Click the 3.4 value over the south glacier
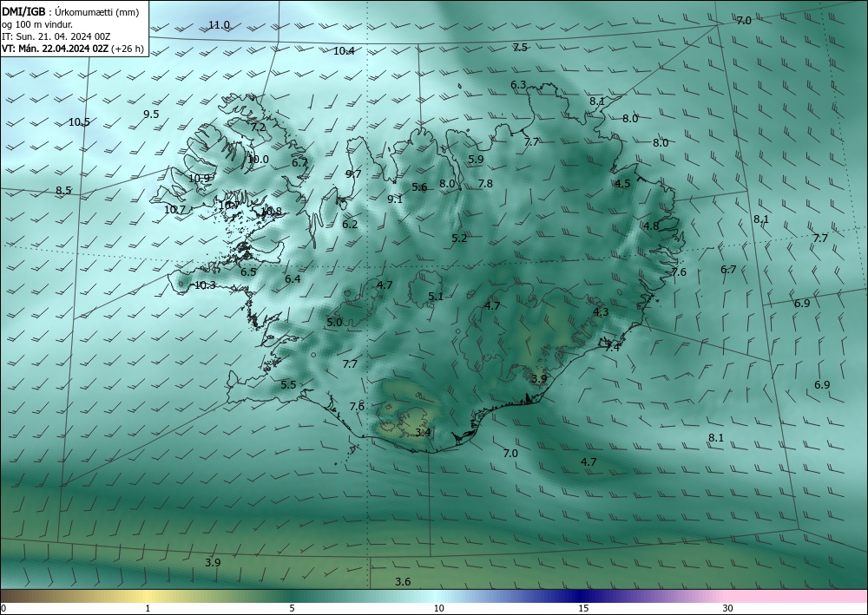 point(423,433)
